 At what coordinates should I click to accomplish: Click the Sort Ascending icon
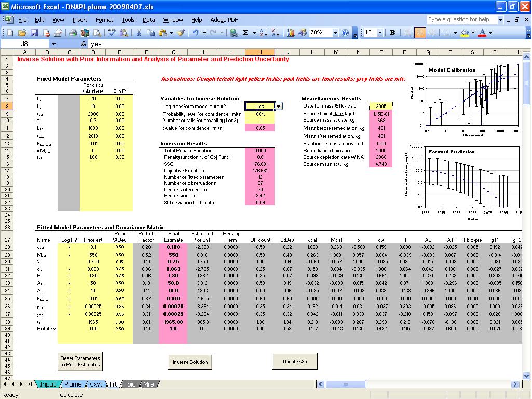pos(263,33)
